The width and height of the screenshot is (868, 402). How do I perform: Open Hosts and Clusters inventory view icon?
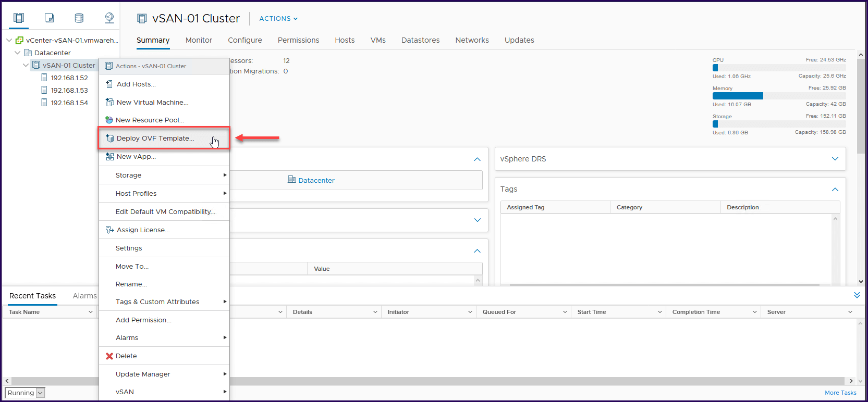click(x=19, y=18)
